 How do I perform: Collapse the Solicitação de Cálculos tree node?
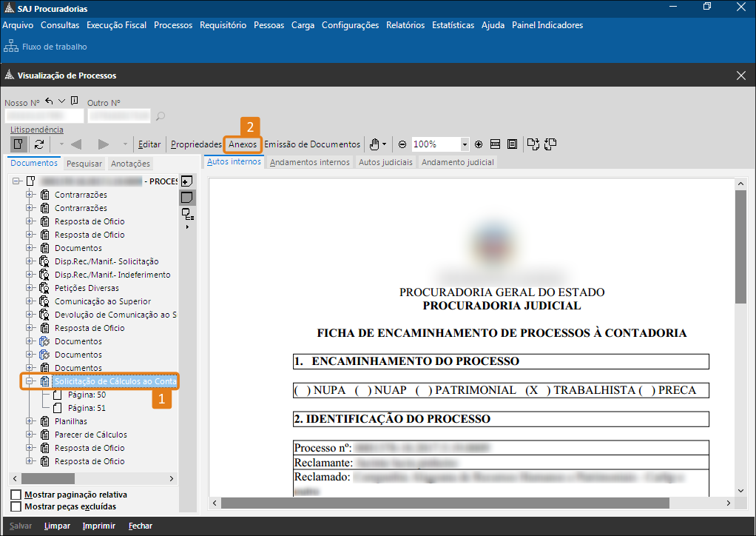tap(30, 381)
